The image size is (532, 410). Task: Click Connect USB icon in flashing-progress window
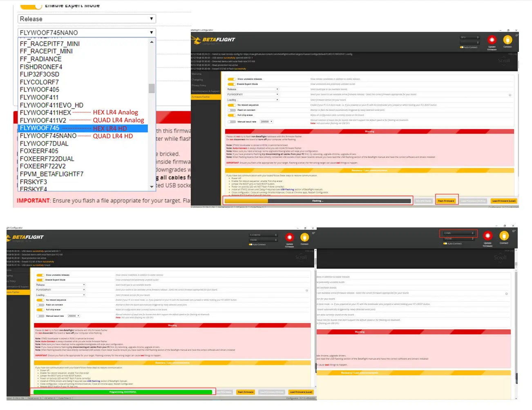[507, 40]
